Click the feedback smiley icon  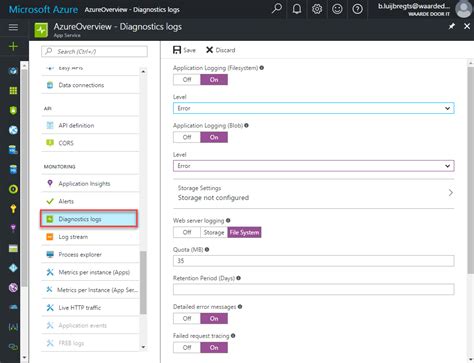337,9
